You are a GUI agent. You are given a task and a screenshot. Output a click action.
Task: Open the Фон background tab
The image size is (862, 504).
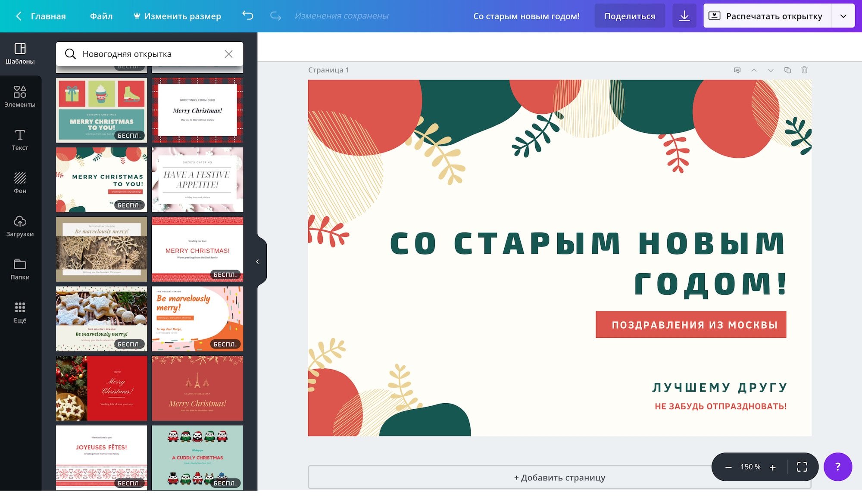pos(20,183)
